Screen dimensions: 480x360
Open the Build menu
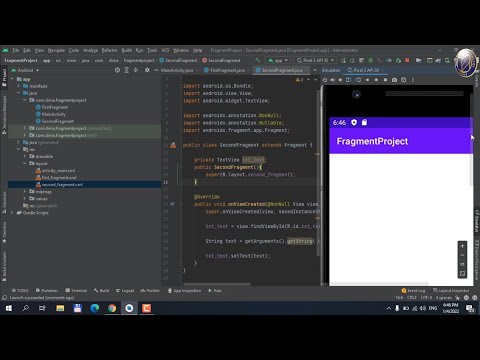pos(126,50)
